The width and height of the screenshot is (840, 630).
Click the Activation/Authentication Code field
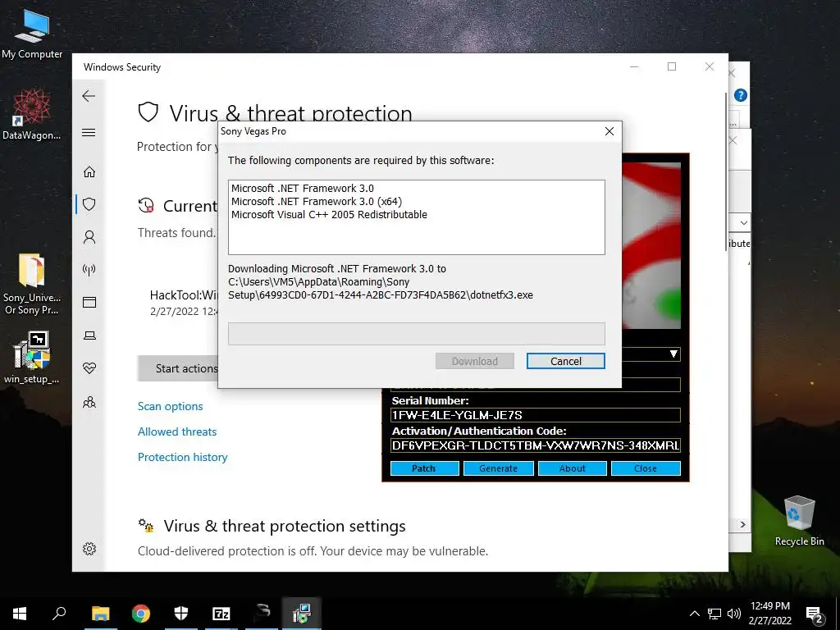(535, 445)
